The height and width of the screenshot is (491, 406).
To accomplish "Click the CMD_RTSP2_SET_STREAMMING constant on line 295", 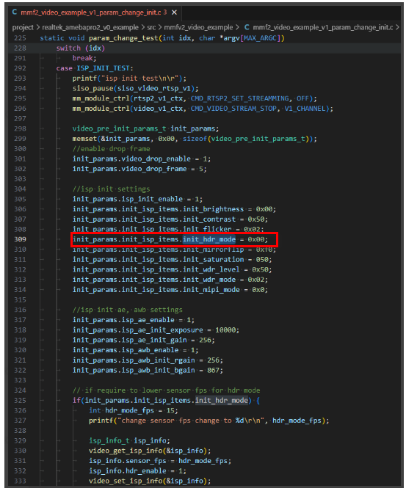I will tap(240, 98).
